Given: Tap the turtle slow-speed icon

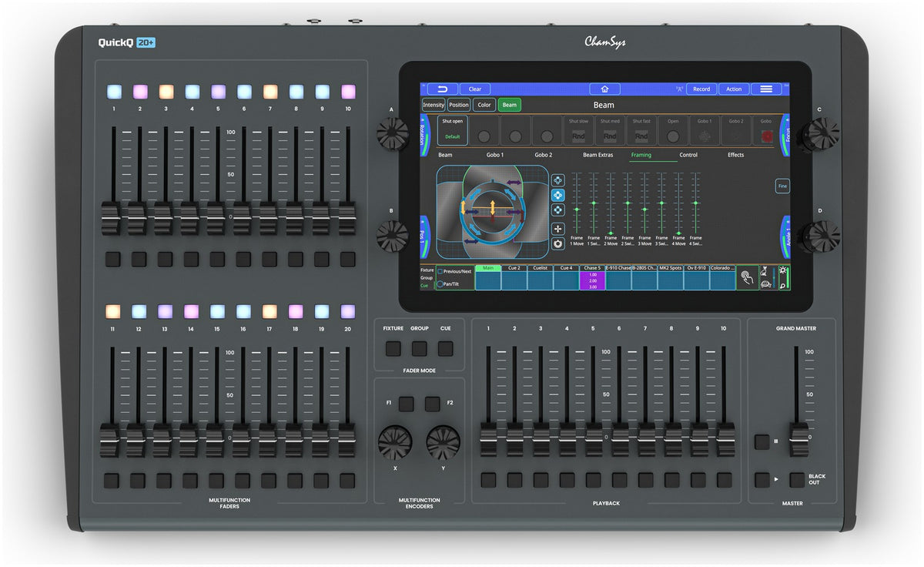Looking at the screenshot, I should pyautogui.click(x=767, y=283).
